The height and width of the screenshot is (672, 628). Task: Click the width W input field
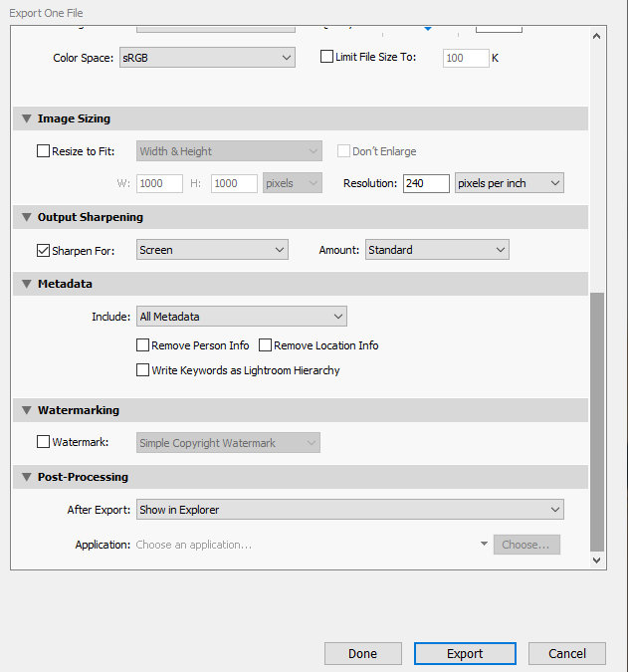[159, 183]
